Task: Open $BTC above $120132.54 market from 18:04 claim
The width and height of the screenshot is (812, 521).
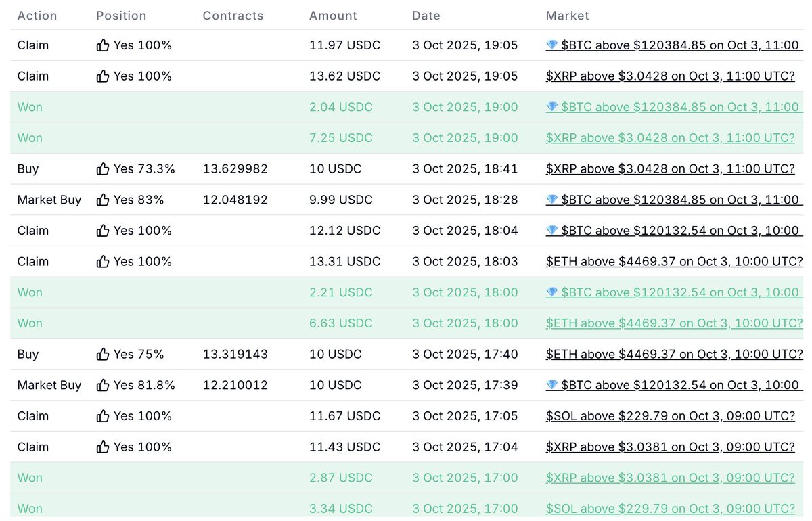Action: coord(674,231)
